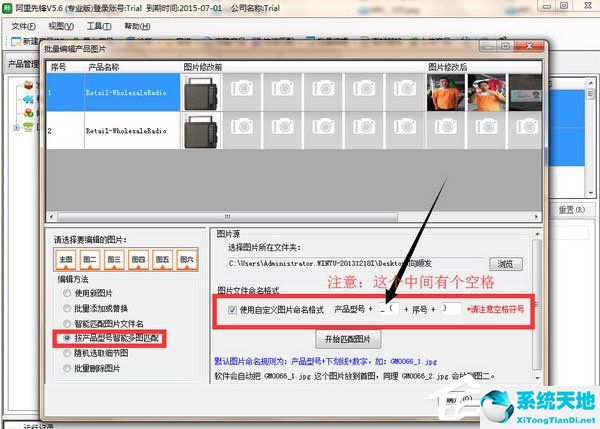Open the 视图(V) menu
600x429 pixels.
[61, 26]
